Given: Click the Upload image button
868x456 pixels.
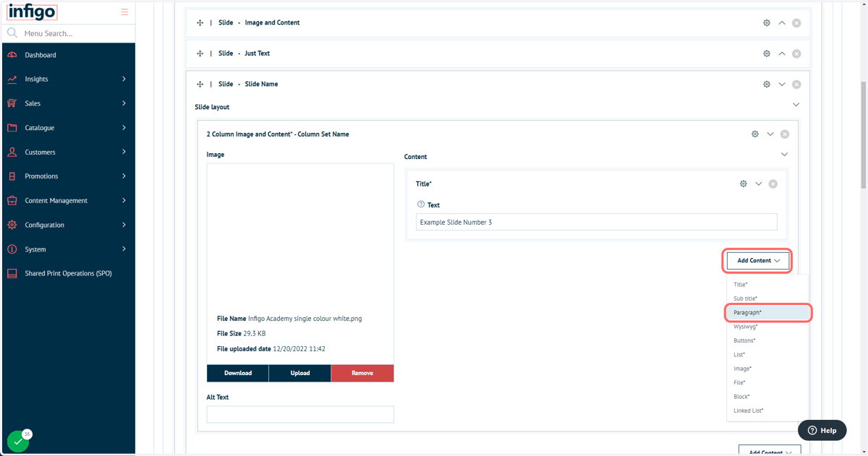Looking at the screenshot, I should point(300,373).
